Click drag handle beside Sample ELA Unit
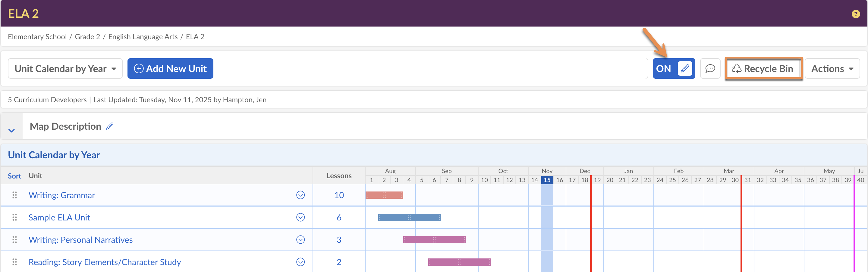Viewport: 868px width, 272px height. coord(14,217)
